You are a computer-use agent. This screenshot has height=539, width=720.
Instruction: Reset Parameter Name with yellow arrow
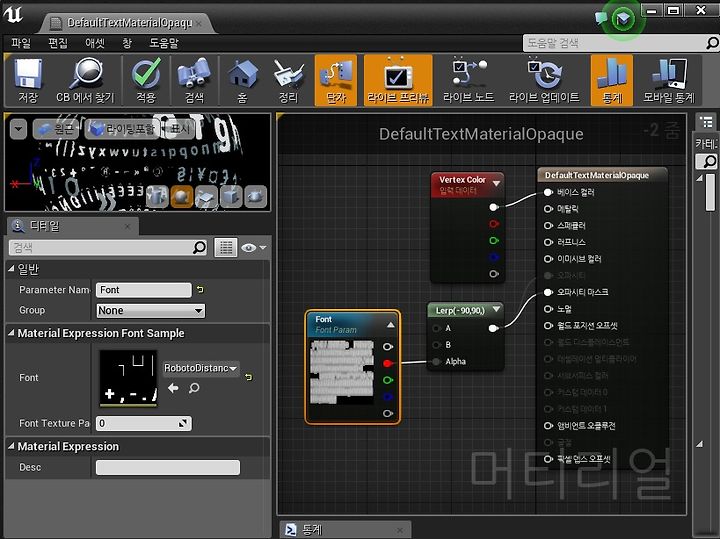200,289
